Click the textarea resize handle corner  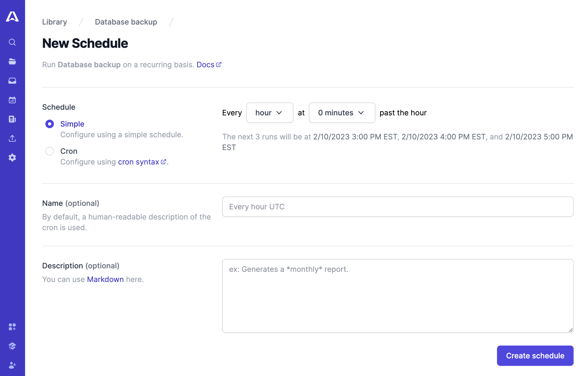(x=570, y=330)
